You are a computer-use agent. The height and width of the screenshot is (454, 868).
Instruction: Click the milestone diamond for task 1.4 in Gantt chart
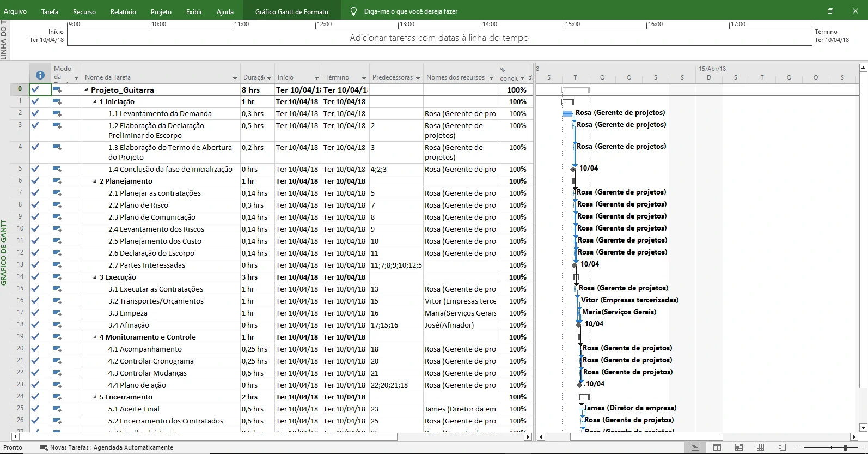(573, 169)
